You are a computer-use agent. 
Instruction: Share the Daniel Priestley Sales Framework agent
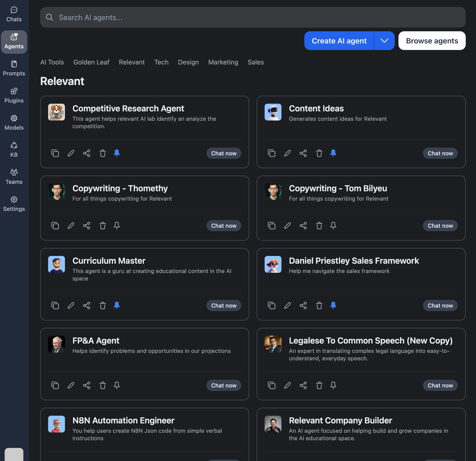[x=303, y=305]
